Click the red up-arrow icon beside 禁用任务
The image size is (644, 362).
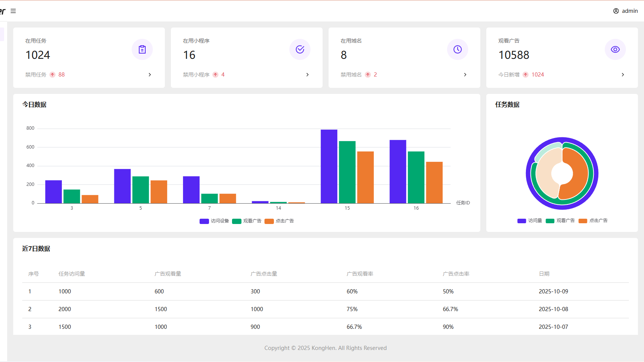tap(52, 75)
